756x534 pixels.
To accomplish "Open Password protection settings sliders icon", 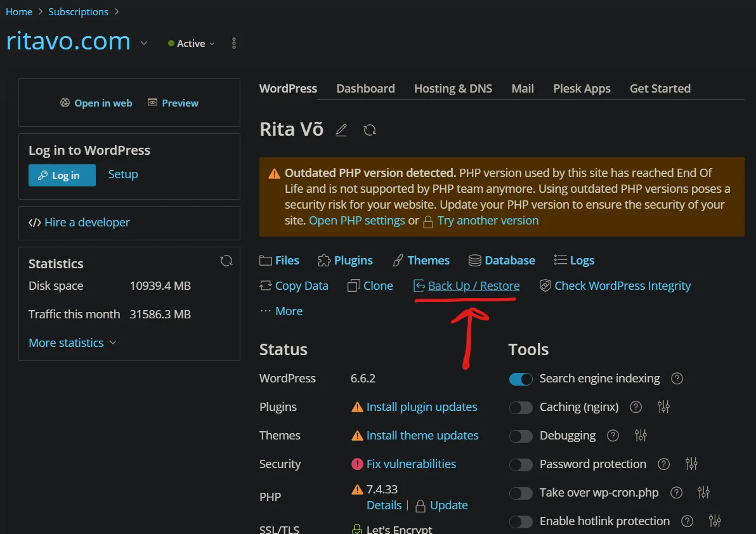I will (691, 464).
